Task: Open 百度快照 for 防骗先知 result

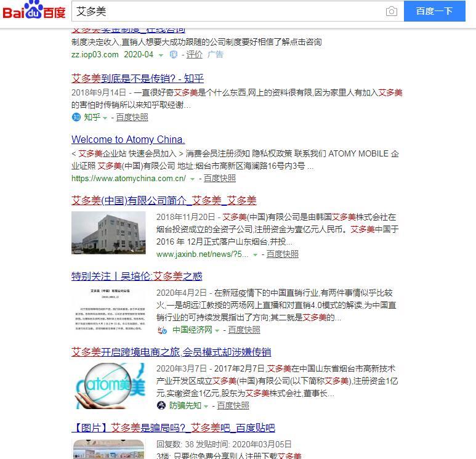Action: pos(233,405)
